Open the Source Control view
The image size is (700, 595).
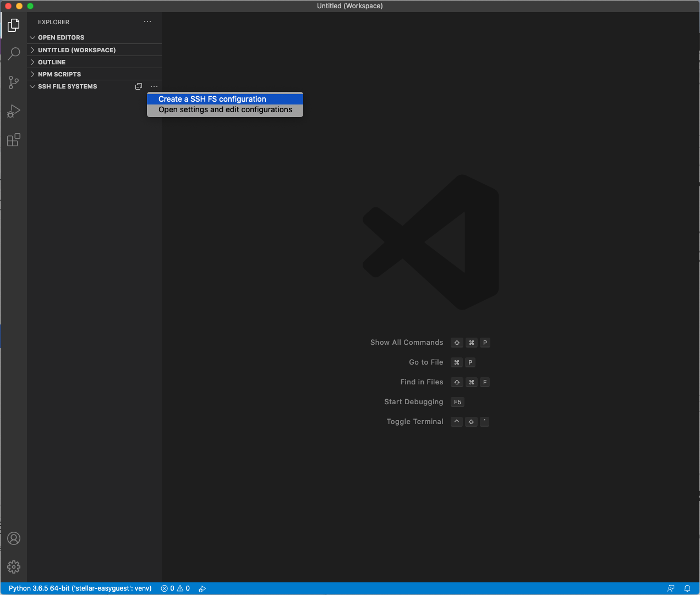pos(14,82)
